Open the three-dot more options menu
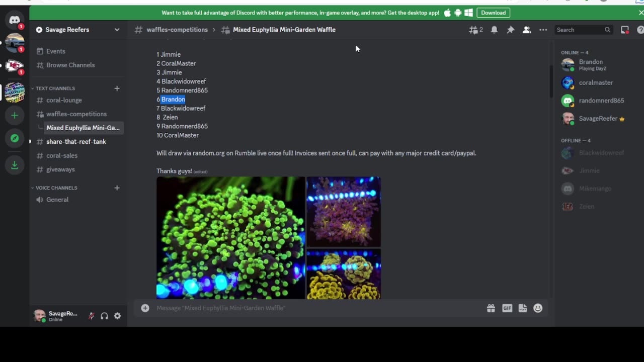 [543, 30]
